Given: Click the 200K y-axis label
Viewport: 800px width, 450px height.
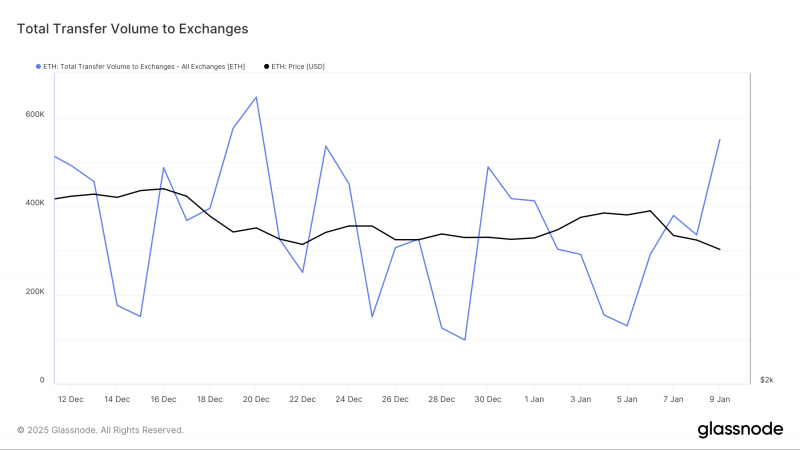Looking at the screenshot, I should [x=35, y=291].
